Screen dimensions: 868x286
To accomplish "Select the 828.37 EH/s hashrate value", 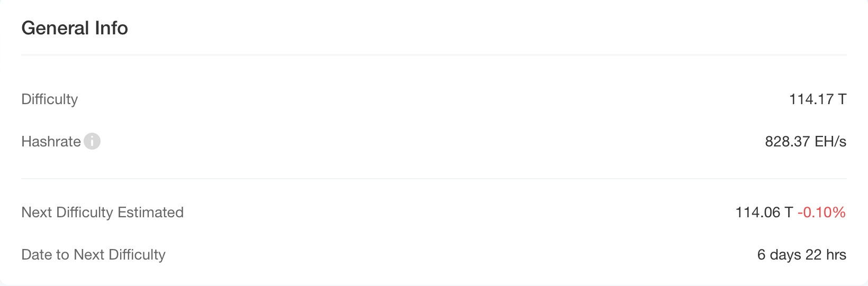I will click(x=806, y=141).
